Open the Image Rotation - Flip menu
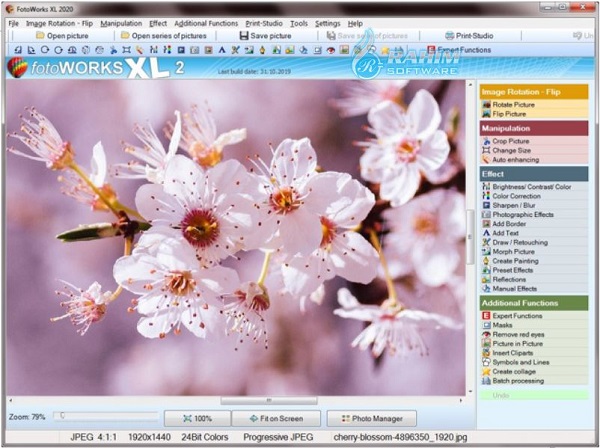This screenshot has width=600, height=448. tap(59, 23)
